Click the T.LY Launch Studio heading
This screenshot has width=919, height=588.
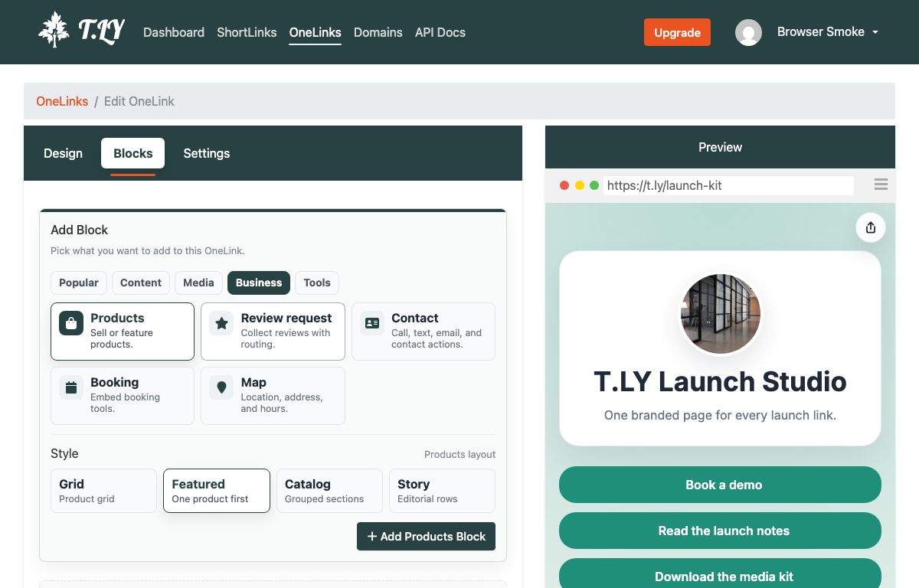(x=720, y=381)
